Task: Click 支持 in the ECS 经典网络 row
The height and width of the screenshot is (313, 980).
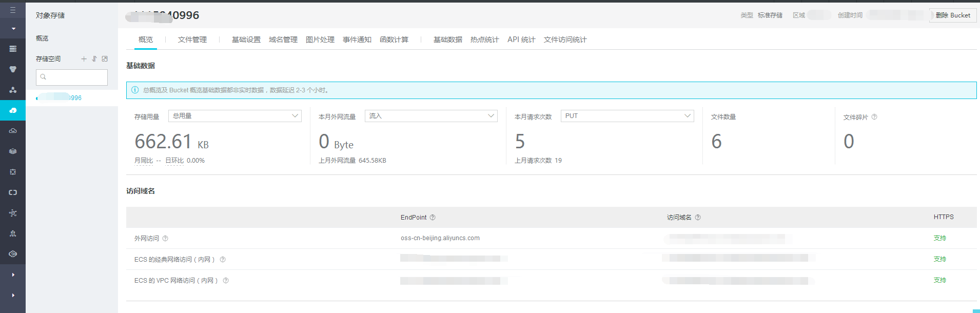Action: point(940,259)
